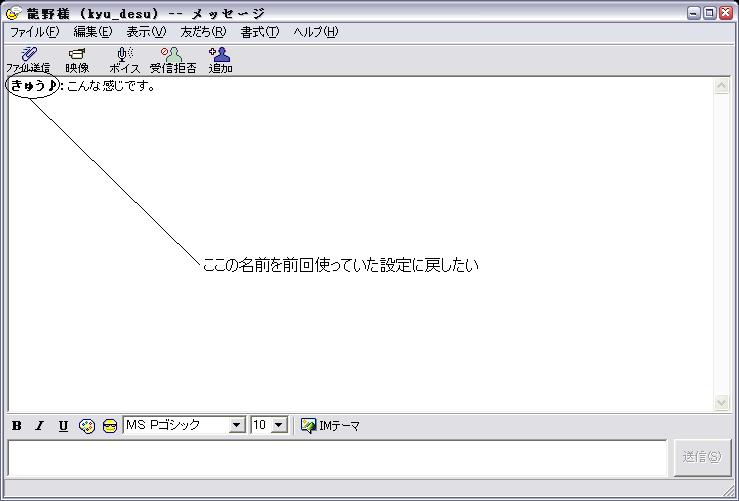
Task: Close the message window
Action: [x=726, y=13]
